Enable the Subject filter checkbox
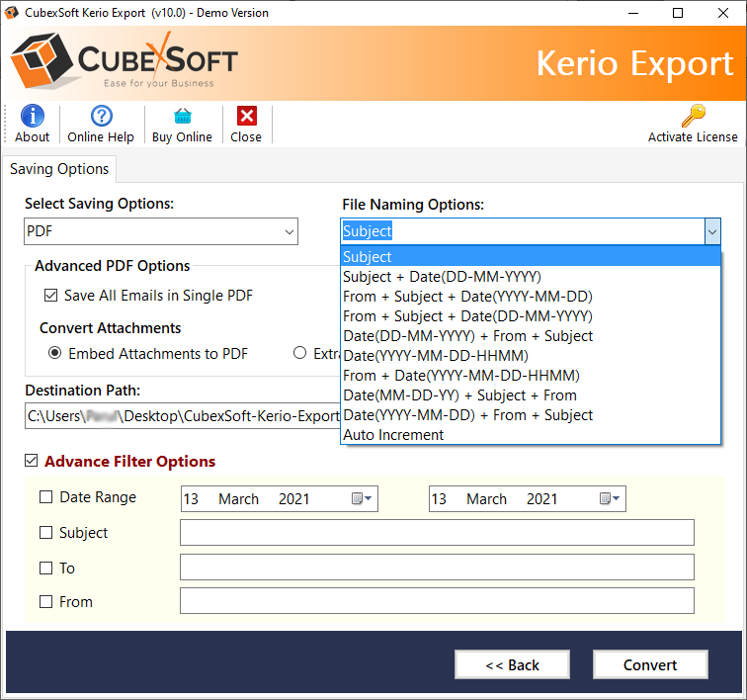 (45, 532)
